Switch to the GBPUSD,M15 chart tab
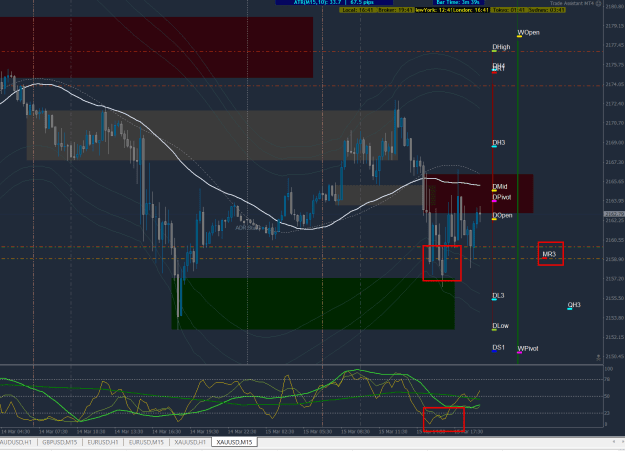 60,442
